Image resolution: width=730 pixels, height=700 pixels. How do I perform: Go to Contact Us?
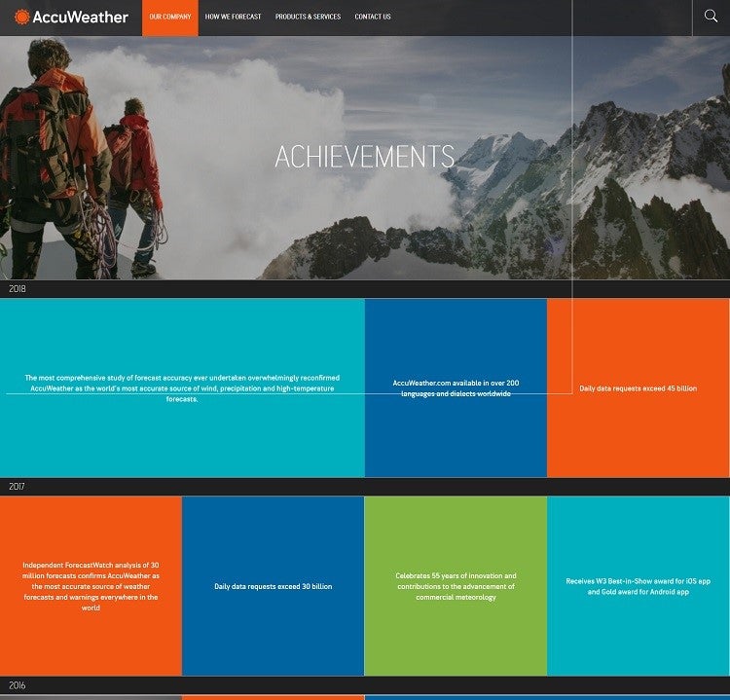tap(373, 17)
